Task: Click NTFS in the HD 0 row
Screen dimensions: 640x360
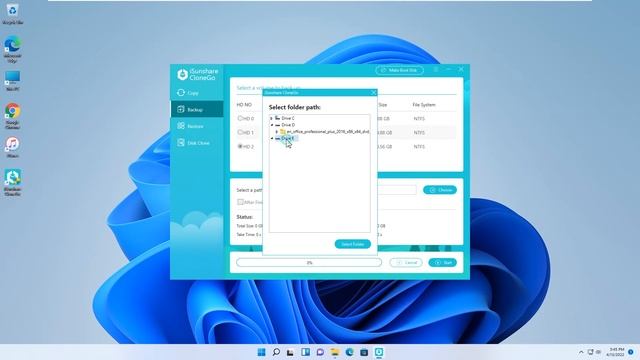Action: (419, 119)
